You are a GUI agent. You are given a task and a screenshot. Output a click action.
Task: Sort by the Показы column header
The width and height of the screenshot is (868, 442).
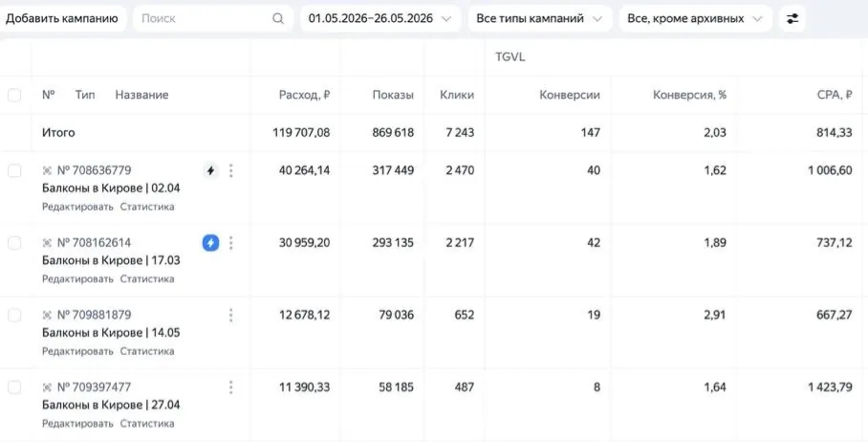pos(393,96)
